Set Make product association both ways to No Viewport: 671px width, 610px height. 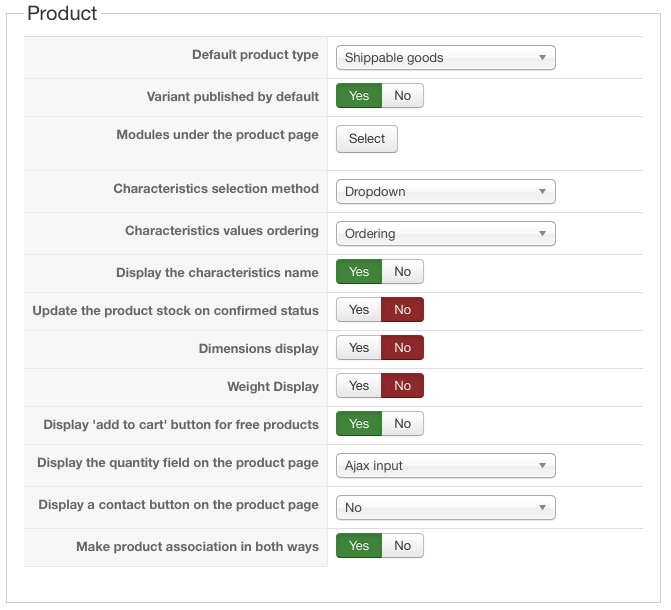[402, 546]
